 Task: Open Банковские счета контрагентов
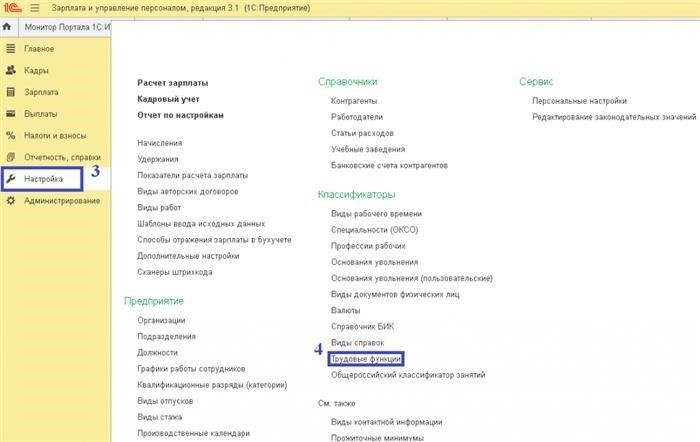point(389,165)
